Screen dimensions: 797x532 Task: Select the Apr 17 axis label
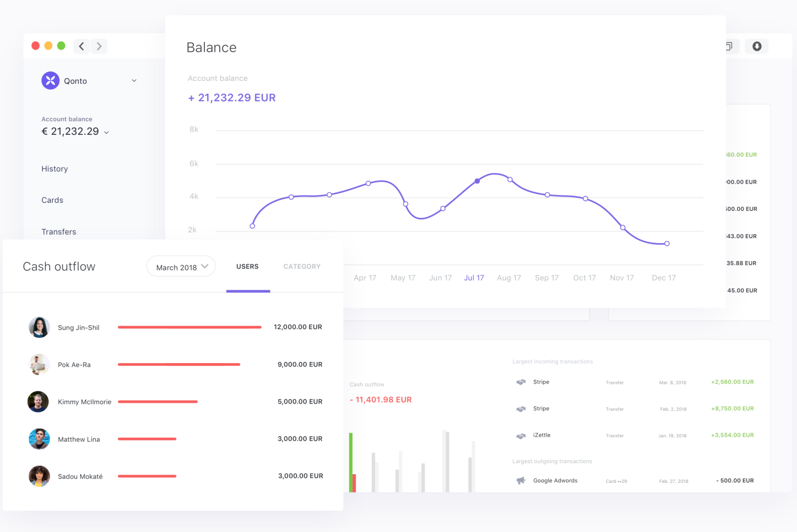click(365, 278)
